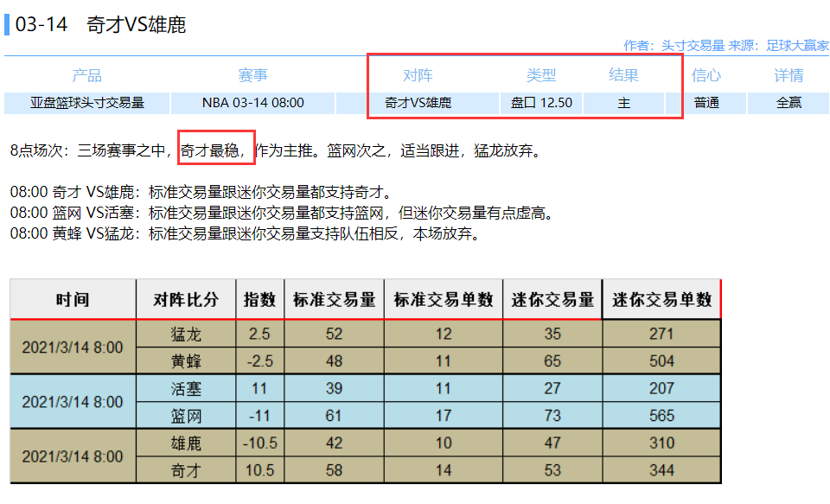Click the 标准交易单数 value 14 for 奇才
830x504 pixels.
[x=444, y=470]
